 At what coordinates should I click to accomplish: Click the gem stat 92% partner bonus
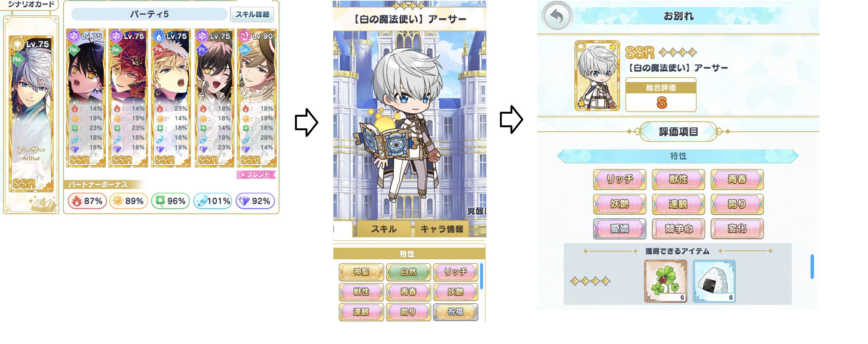click(x=255, y=201)
